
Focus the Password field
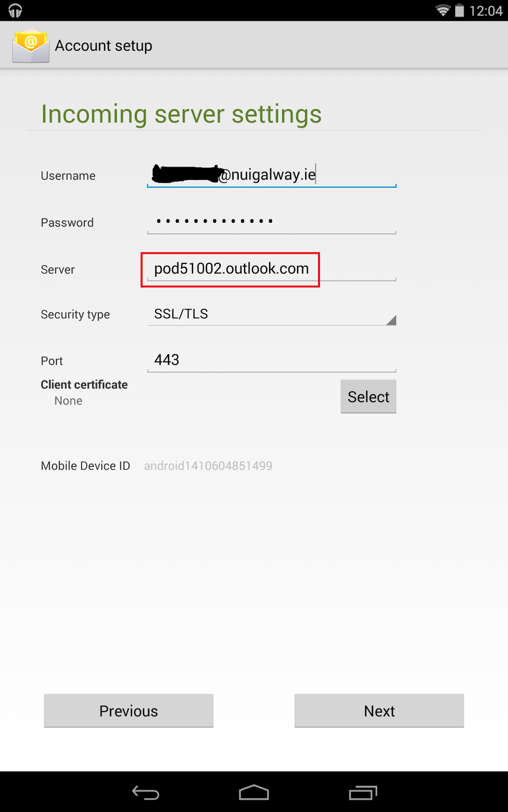[272, 222]
